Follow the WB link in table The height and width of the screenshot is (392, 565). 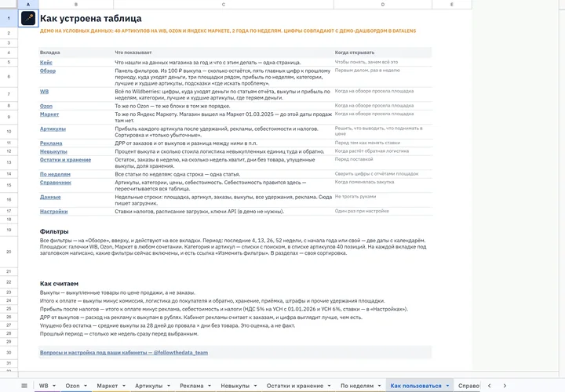coord(44,92)
